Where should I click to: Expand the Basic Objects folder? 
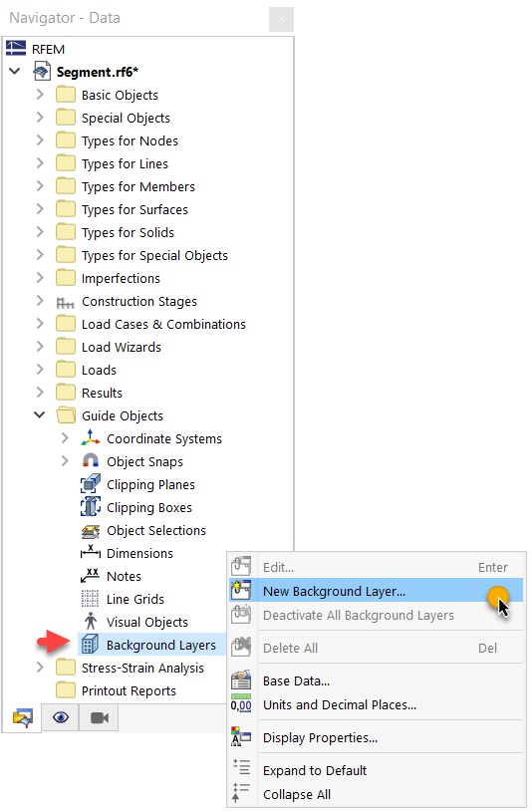point(40,95)
